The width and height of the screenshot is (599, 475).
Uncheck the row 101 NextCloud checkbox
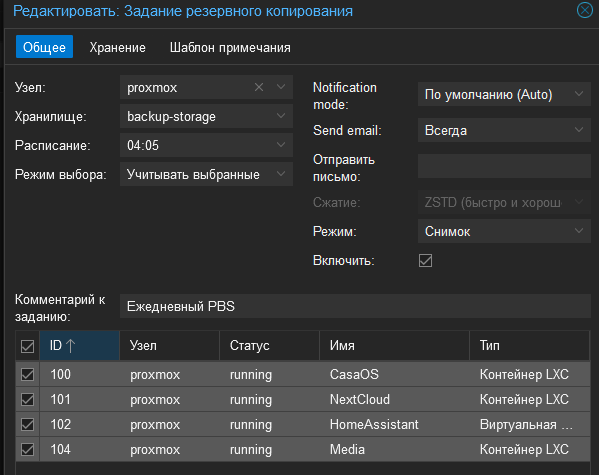click(x=27, y=400)
